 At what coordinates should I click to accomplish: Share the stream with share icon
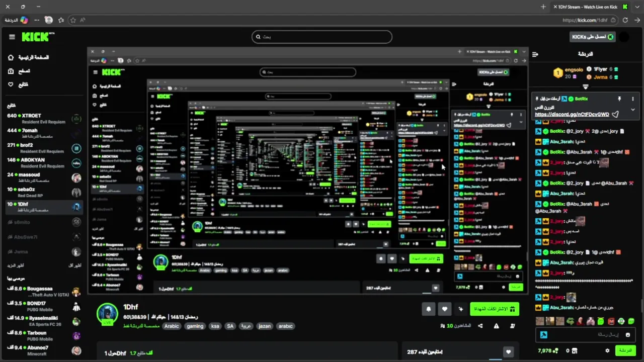pyautogui.click(x=480, y=326)
